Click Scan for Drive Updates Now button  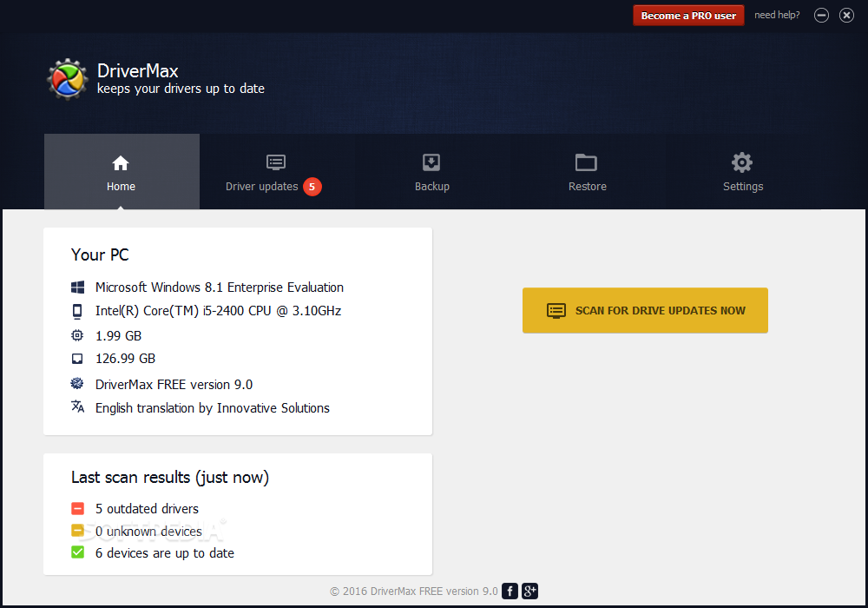click(645, 310)
